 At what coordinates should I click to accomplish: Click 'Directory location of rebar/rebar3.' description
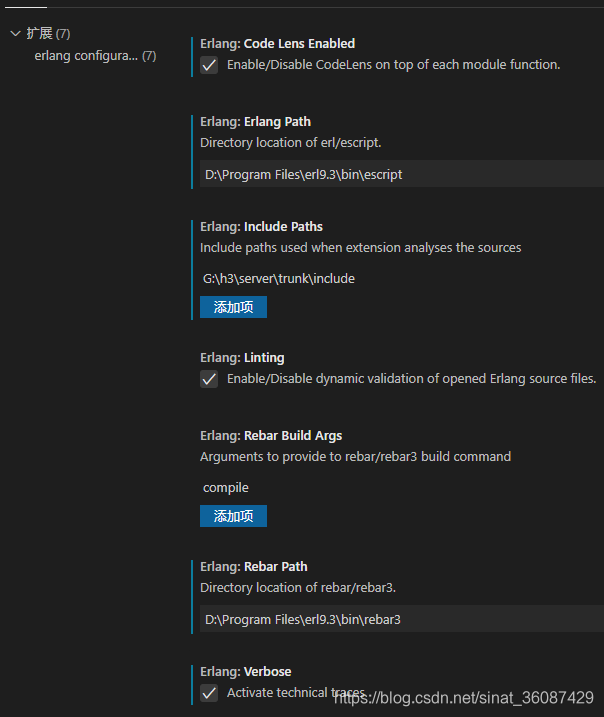click(x=298, y=588)
